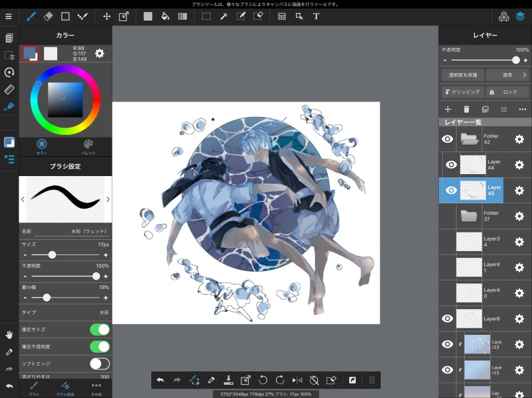The width and height of the screenshot is (532, 398).
Task: Select the foreground blue color swatch
Action: 30,53
